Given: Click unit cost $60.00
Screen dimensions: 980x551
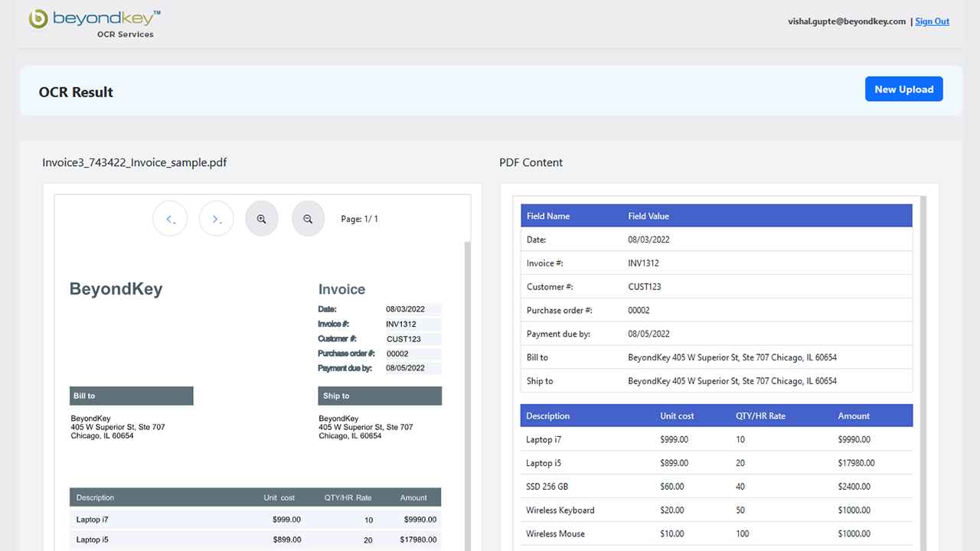Looking at the screenshot, I should pyautogui.click(x=672, y=487).
